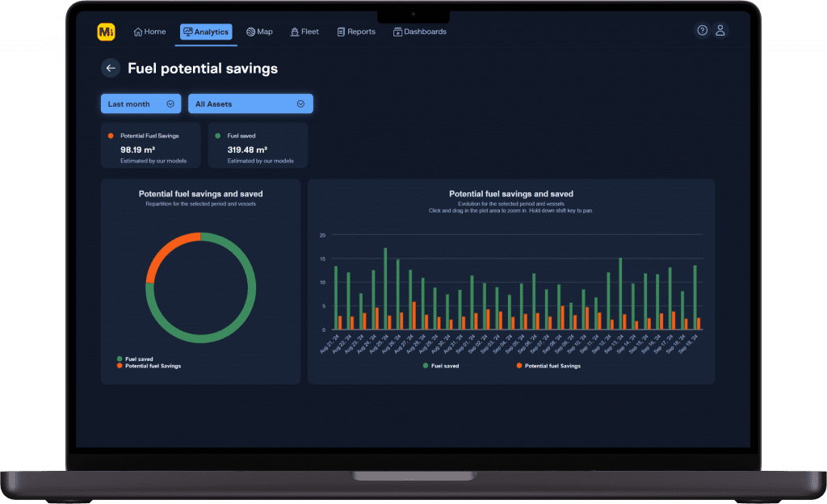This screenshot has height=504, width=827.
Task: Toggle Potential fuel Savings legend in bar chart
Action: coord(548,366)
